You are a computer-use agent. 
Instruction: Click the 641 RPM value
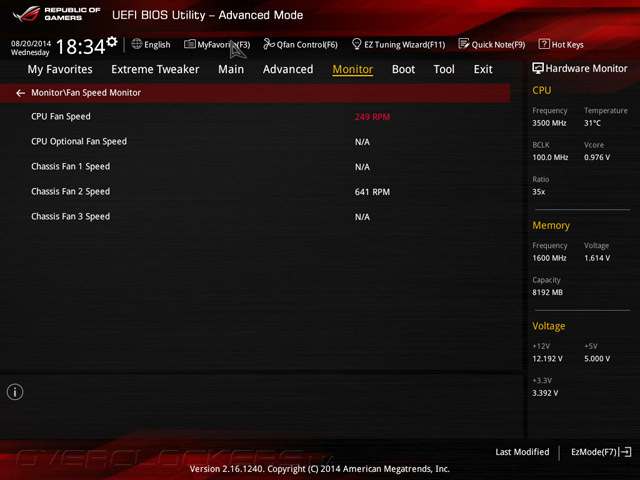[x=372, y=192]
